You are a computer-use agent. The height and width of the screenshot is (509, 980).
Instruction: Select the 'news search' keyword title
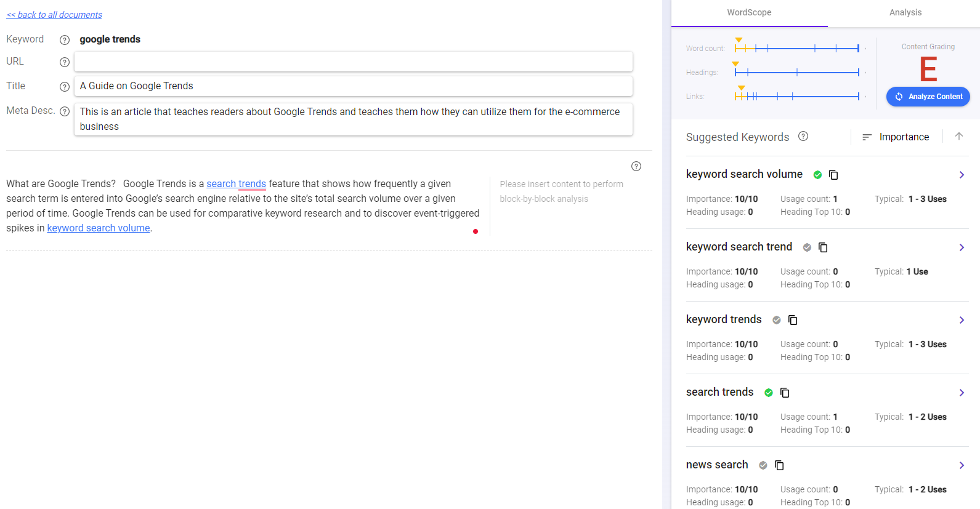(x=717, y=465)
